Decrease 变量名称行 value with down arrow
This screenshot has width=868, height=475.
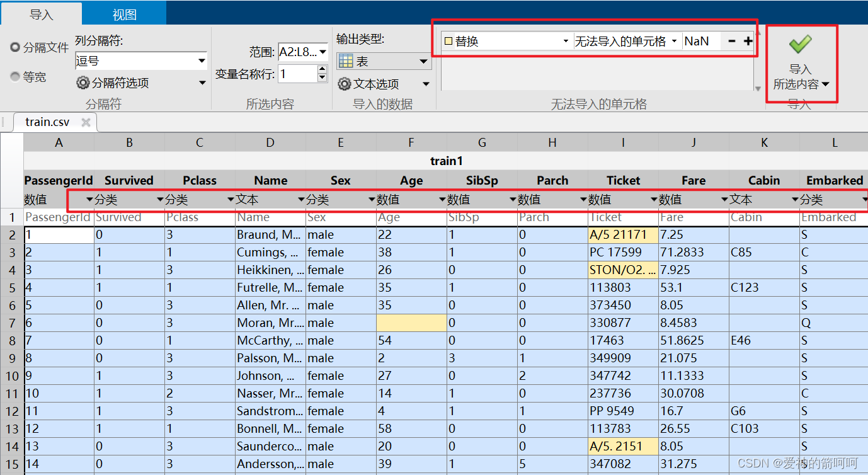pos(323,77)
